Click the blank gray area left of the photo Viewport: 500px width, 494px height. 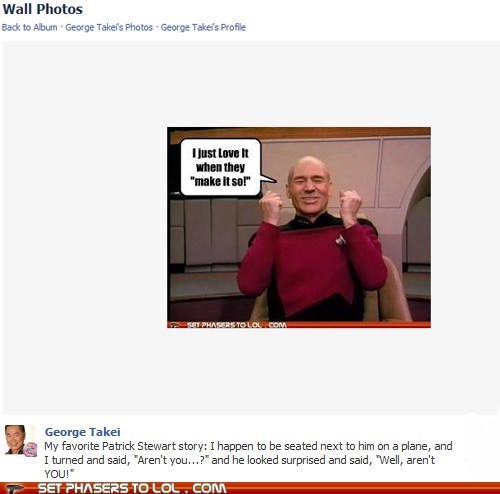coord(85,227)
